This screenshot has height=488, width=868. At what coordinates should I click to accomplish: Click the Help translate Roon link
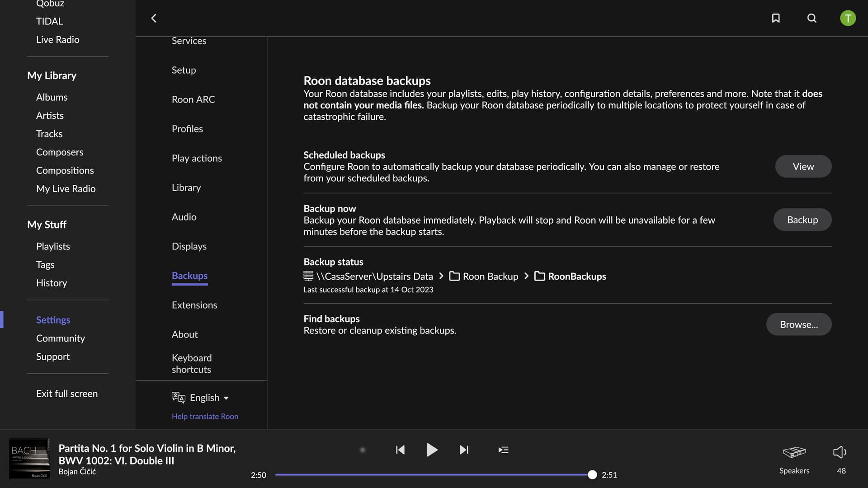click(205, 416)
